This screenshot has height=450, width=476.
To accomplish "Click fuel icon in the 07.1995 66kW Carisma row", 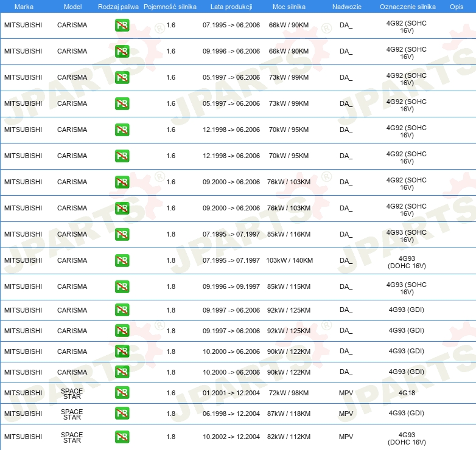I will pyautogui.click(x=122, y=26).
